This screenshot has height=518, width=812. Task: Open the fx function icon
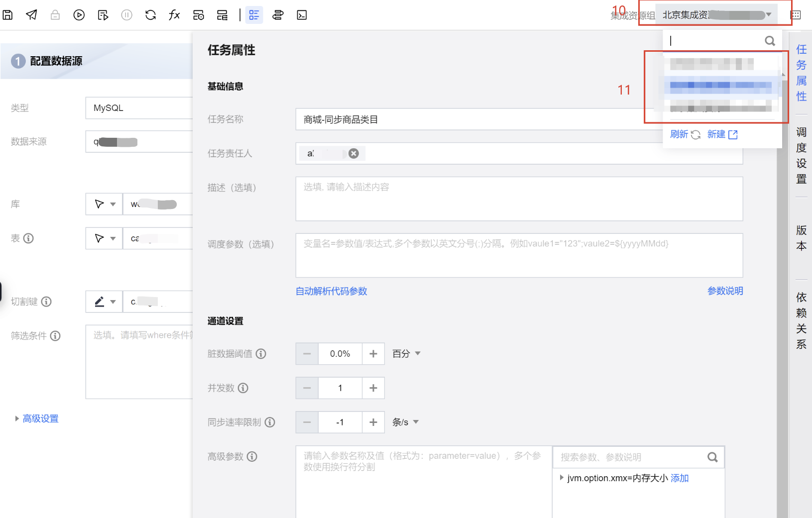point(174,15)
